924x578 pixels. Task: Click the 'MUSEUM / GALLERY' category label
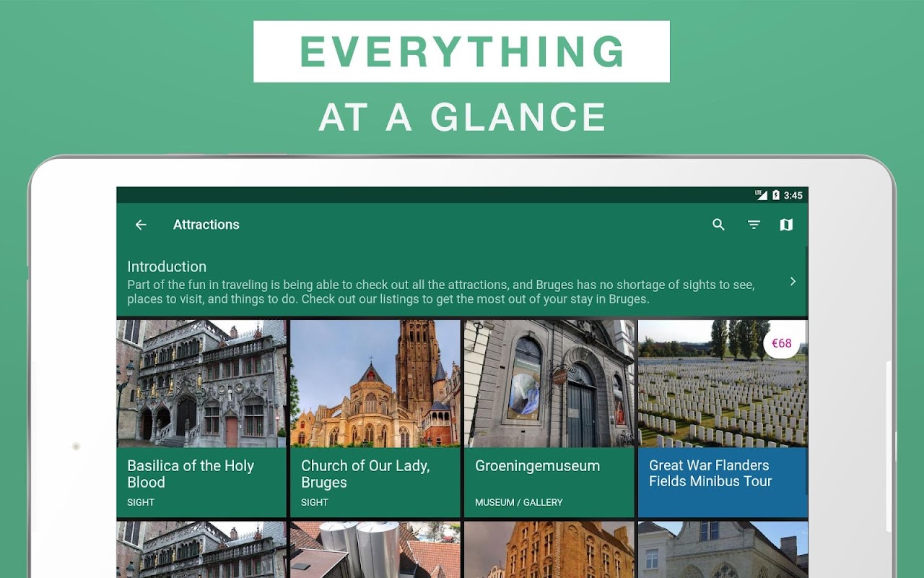[x=518, y=502]
